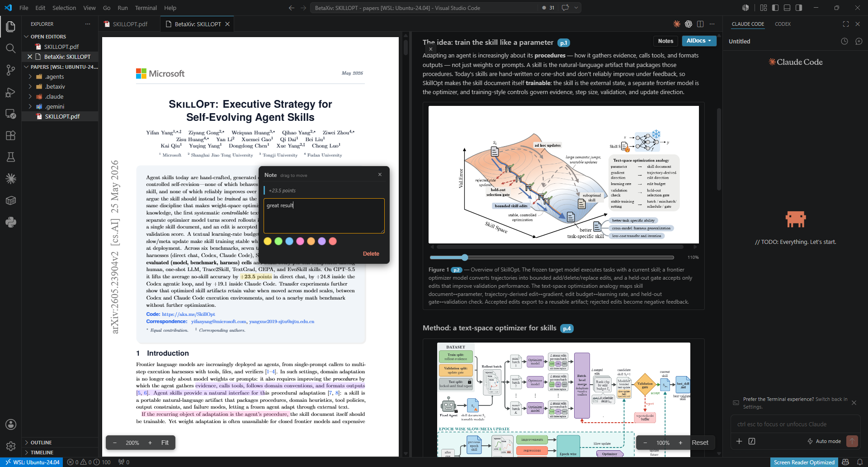Switch to the CODEX panel tab
The image size is (868, 467).
[783, 24]
